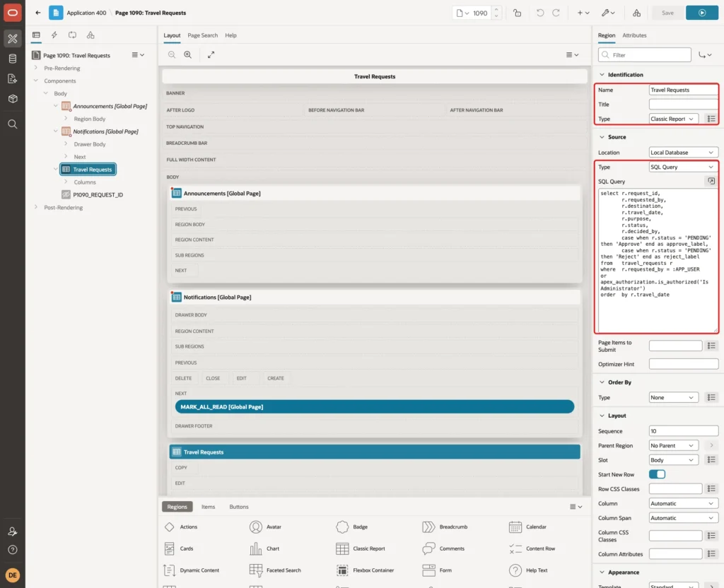
Task: Open the Create plus menu
Action: pos(583,13)
